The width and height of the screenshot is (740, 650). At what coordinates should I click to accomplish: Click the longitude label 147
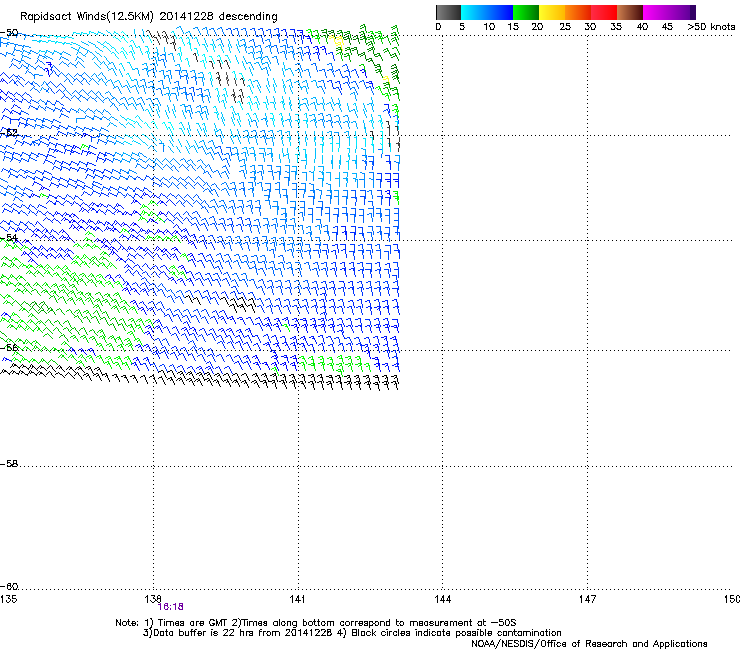[x=587, y=599]
